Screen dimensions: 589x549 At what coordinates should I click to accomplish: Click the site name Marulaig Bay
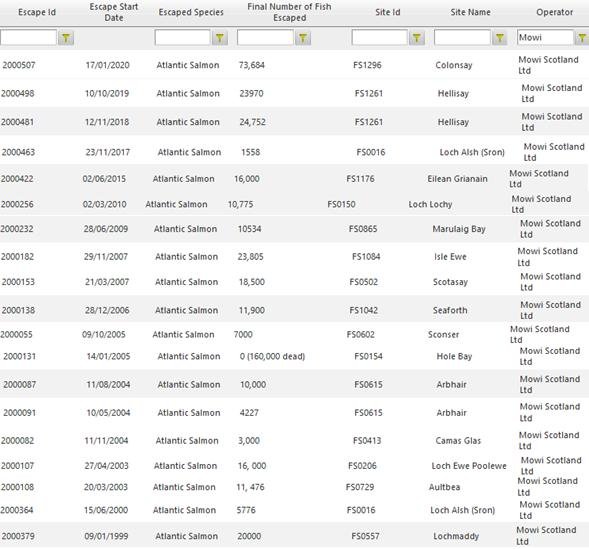click(459, 229)
